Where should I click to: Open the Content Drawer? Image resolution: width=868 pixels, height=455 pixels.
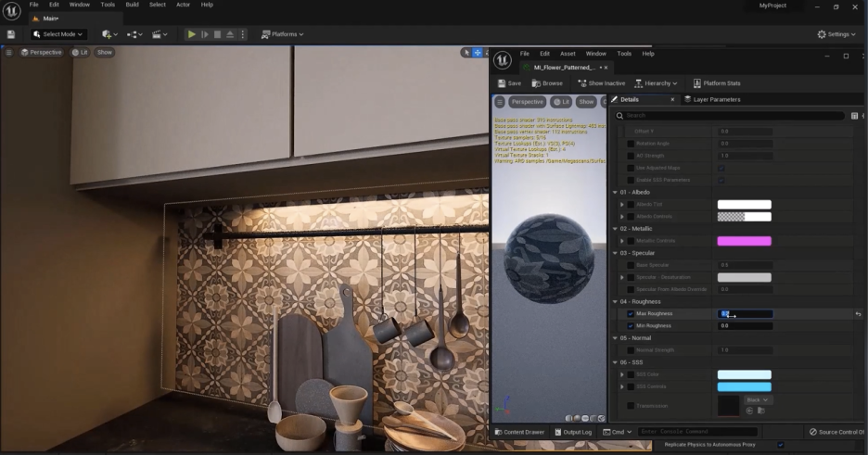tap(519, 432)
